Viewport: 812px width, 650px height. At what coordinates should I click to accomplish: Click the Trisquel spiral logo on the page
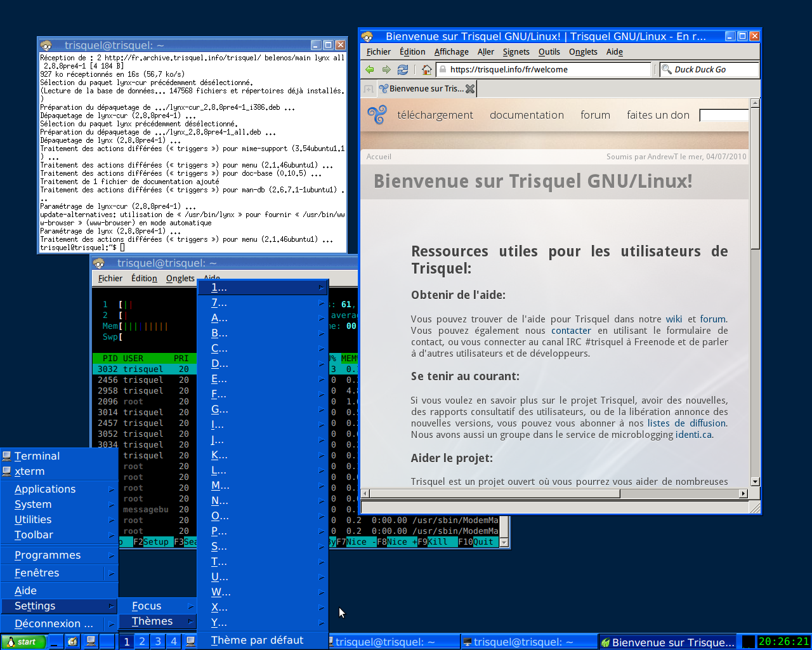pyautogui.click(x=377, y=114)
